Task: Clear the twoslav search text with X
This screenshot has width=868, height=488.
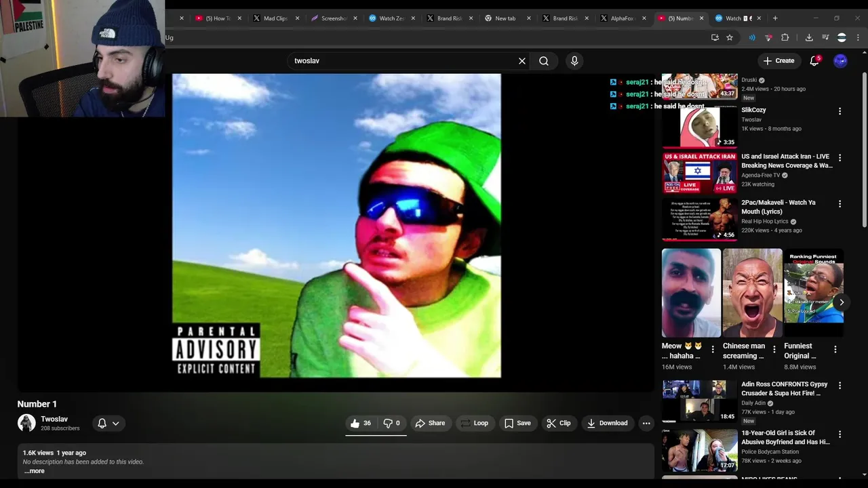Action: coord(522,61)
